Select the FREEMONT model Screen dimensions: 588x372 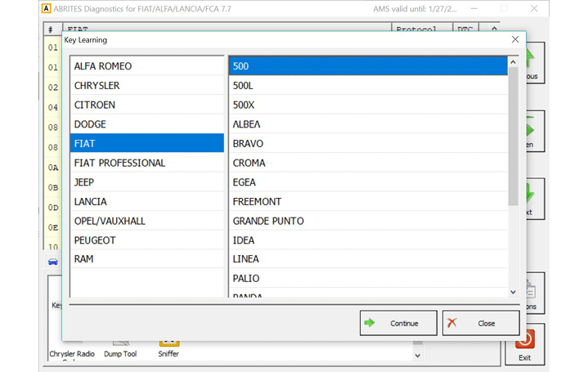click(367, 201)
